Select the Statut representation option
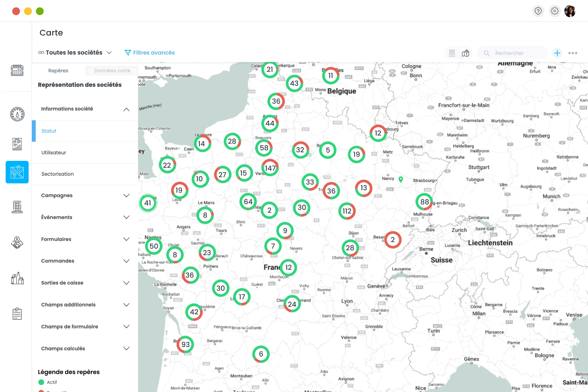The image size is (588, 392). coord(49,131)
